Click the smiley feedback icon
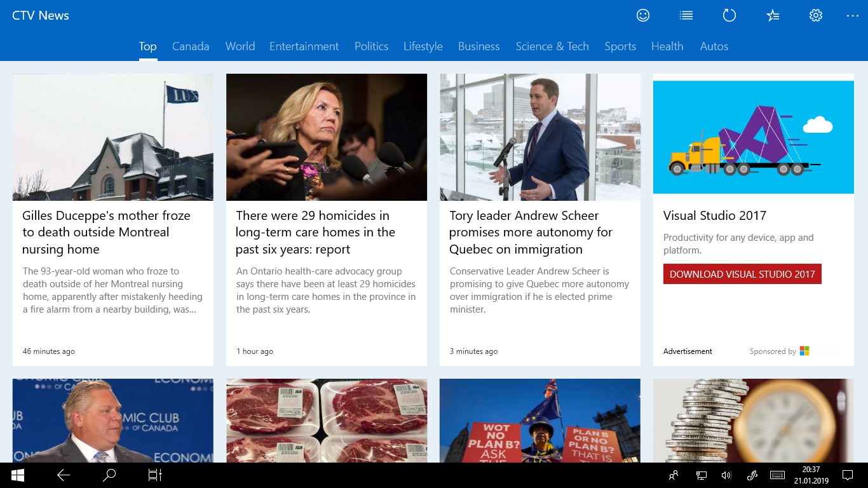 click(x=643, y=15)
